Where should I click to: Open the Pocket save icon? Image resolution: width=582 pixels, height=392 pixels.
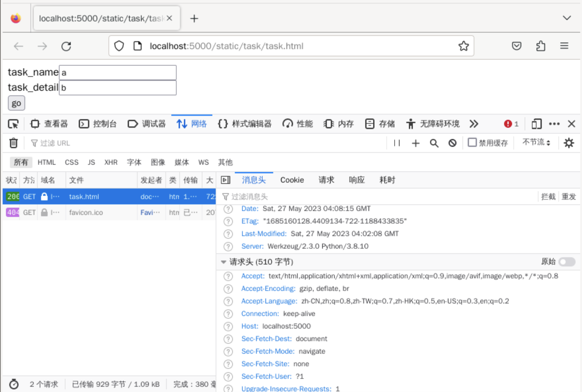517,46
